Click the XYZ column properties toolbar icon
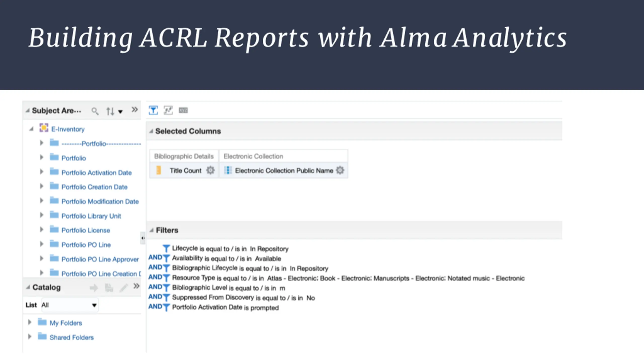The width and height of the screenshot is (644, 362). 183,110
